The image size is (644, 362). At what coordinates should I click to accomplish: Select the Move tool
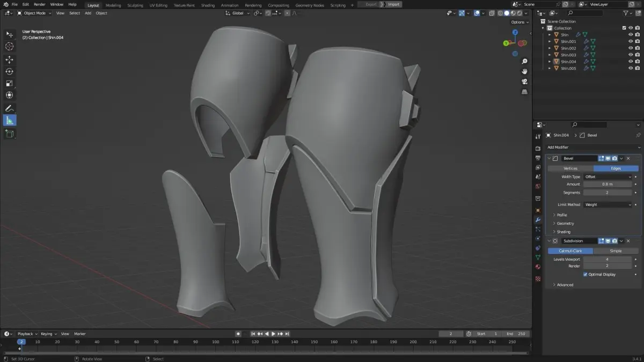coord(10,60)
